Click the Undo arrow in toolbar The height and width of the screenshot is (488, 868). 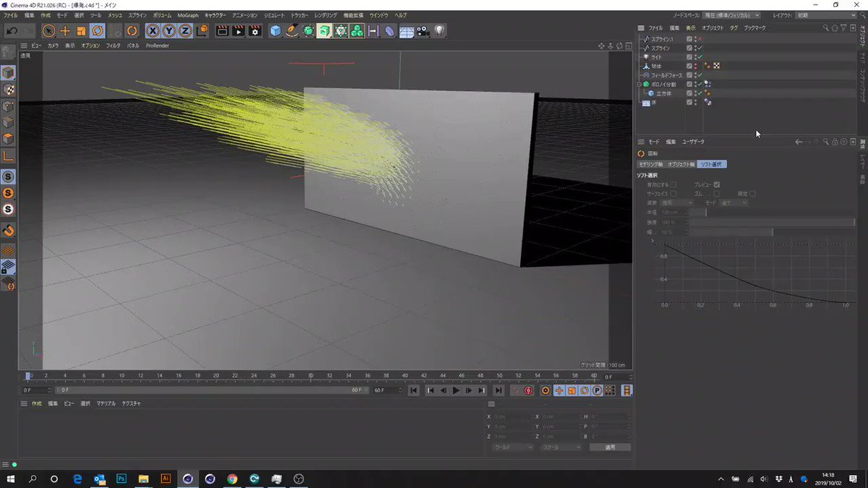tap(12, 31)
